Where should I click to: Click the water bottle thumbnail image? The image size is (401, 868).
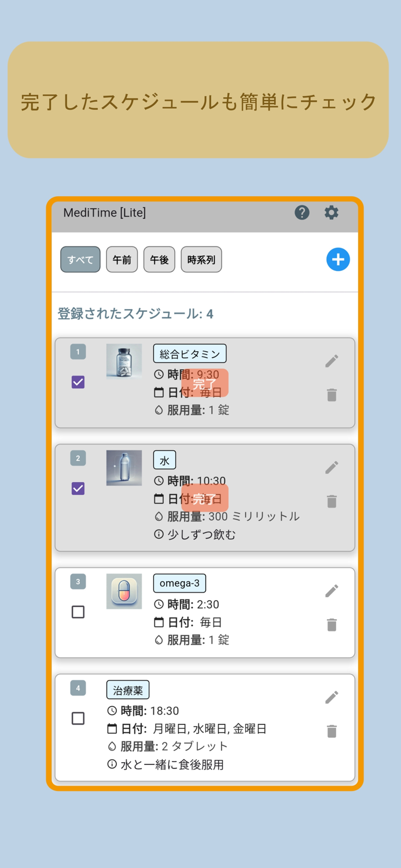(x=123, y=468)
